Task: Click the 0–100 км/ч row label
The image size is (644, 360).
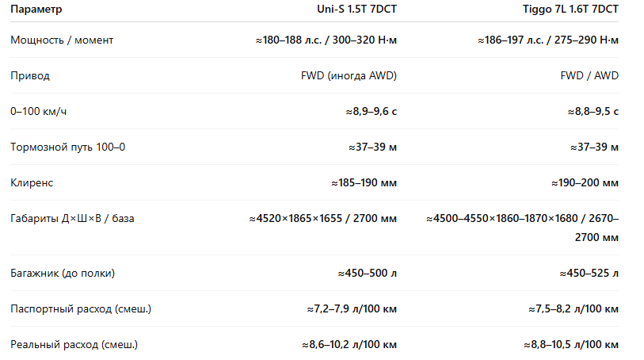Action: tap(38, 111)
